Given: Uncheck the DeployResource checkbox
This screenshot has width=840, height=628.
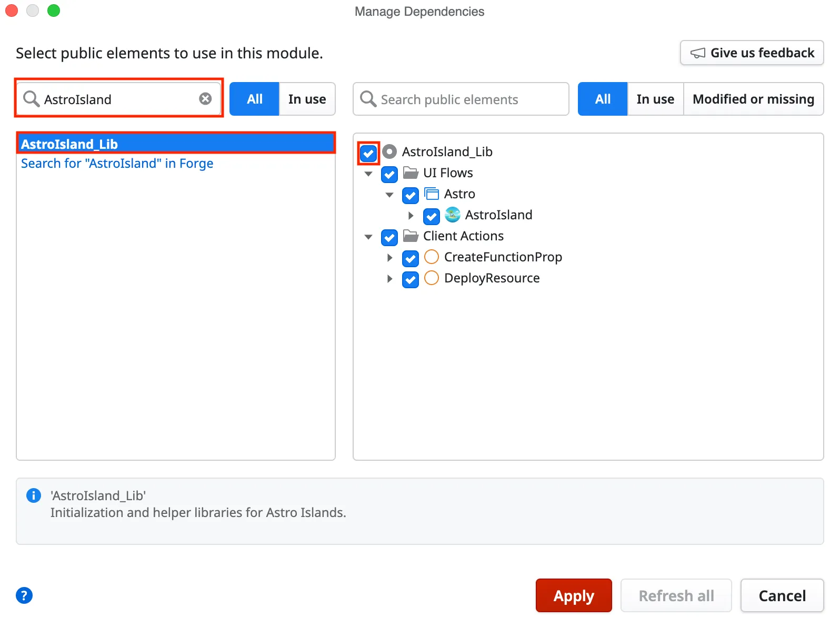Looking at the screenshot, I should coord(411,279).
